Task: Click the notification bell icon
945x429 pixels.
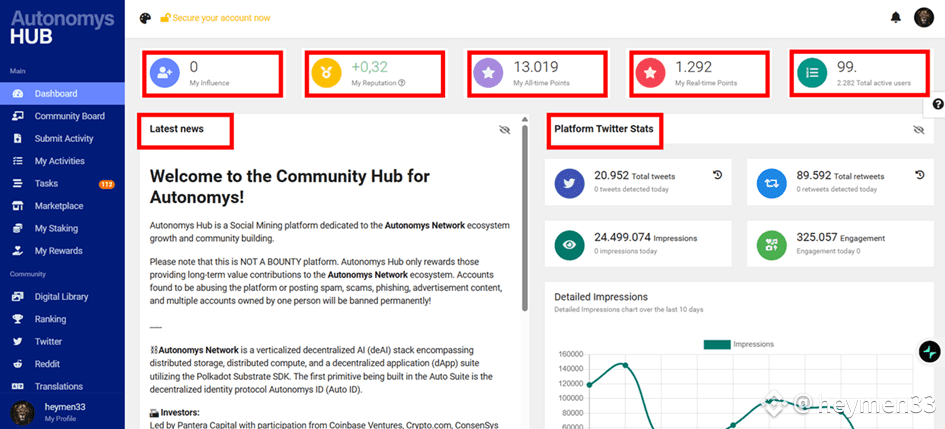Action: tap(896, 17)
